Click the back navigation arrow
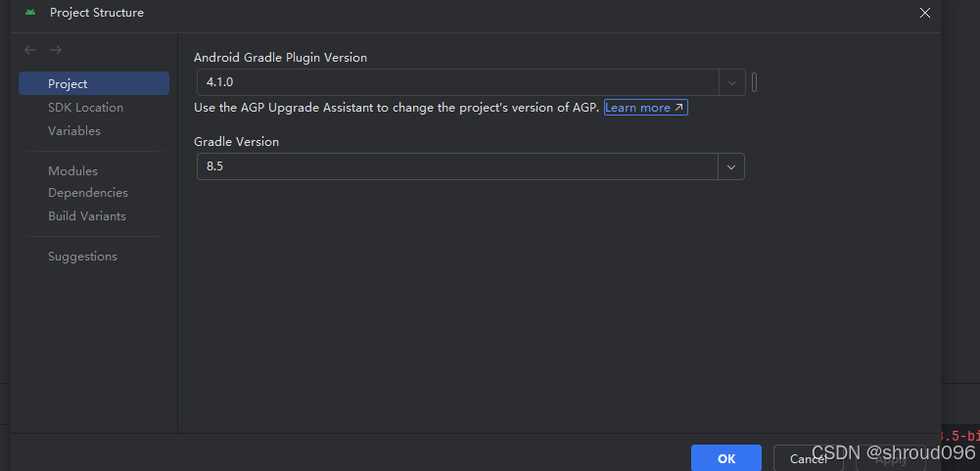 (30, 50)
